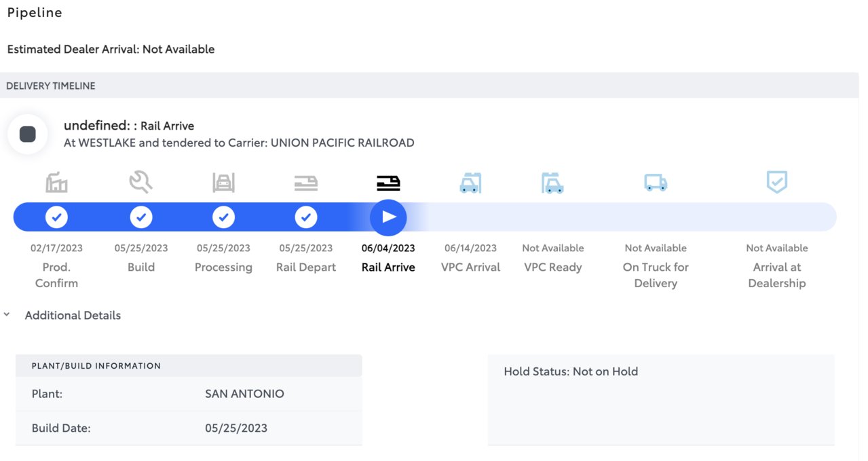Click the Rail Arrive play marker

tap(388, 217)
